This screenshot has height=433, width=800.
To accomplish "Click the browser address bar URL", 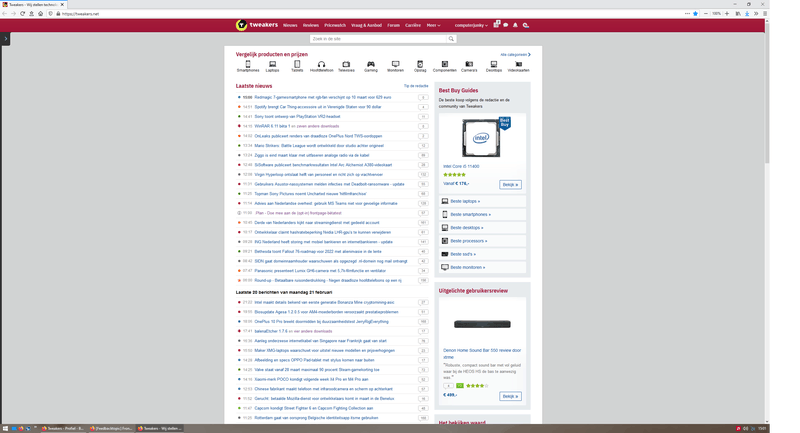I will 80,14.
